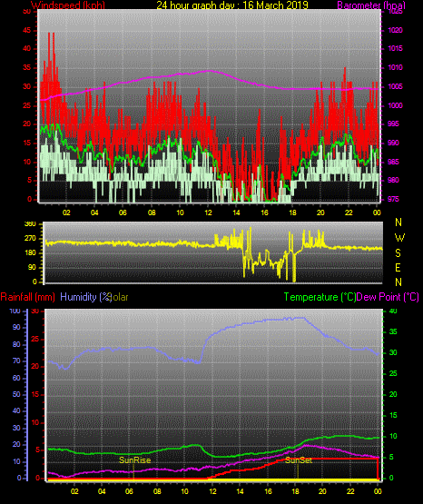Click the Temperature (°C) legend label

(x=320, y=297)
